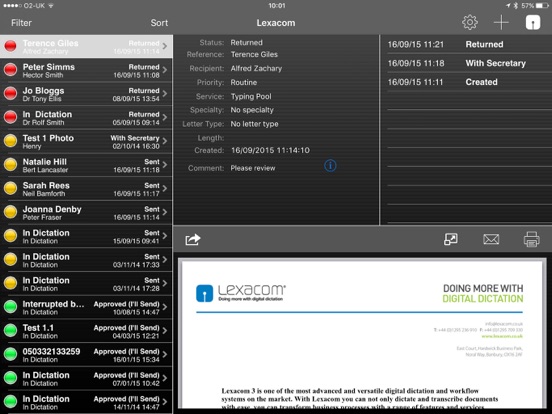
Task: Select In Dictation sent 03/11/14 17:33
Action: 86,260
